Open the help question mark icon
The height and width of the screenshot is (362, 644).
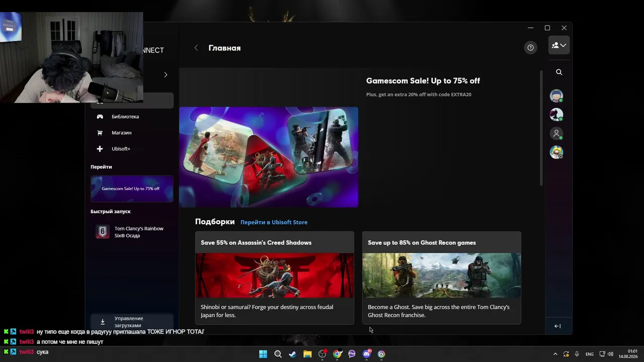tap(530, 47)
